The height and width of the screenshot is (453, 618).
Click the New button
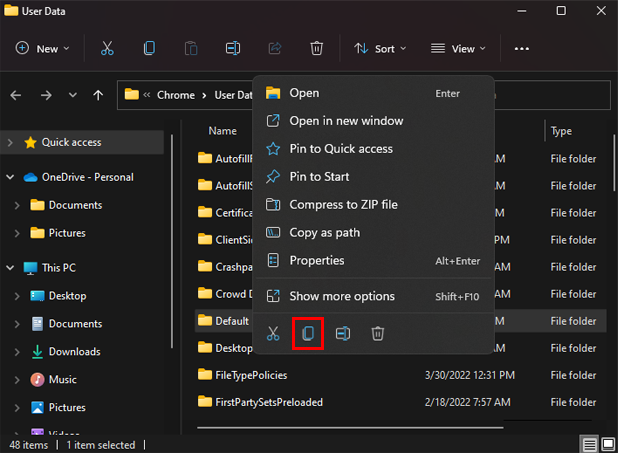pos(43,48)
